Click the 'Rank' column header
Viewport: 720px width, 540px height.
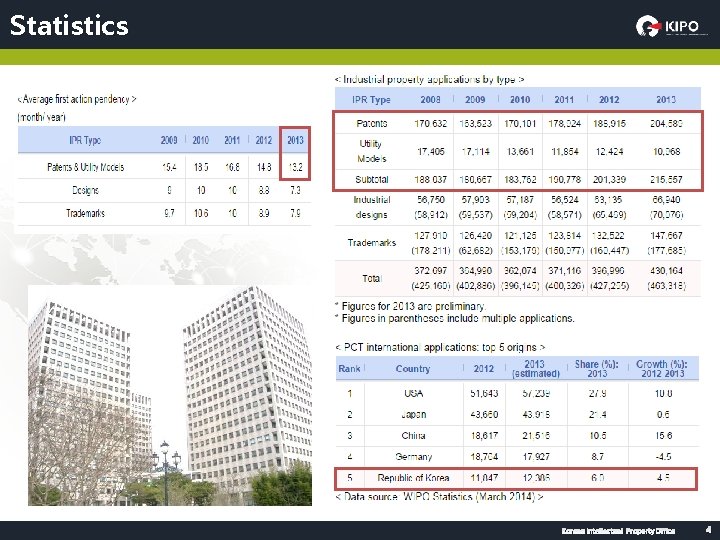coord(349,369)
